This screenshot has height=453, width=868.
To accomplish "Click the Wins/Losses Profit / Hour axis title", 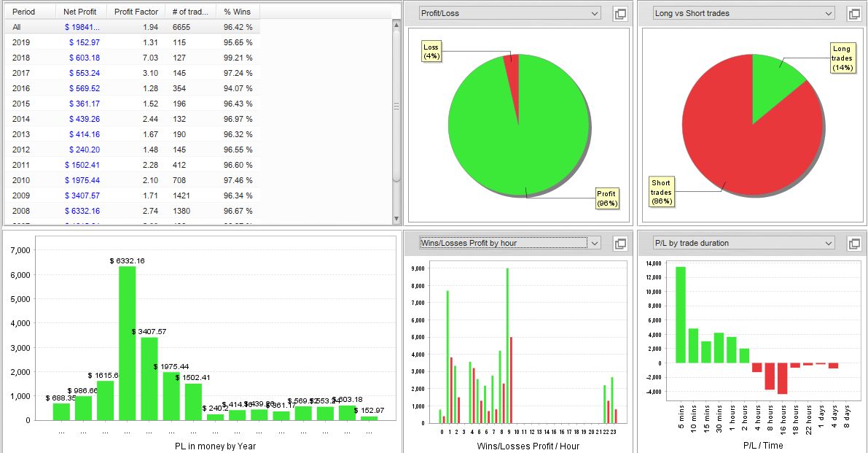I will pos(528,446).
